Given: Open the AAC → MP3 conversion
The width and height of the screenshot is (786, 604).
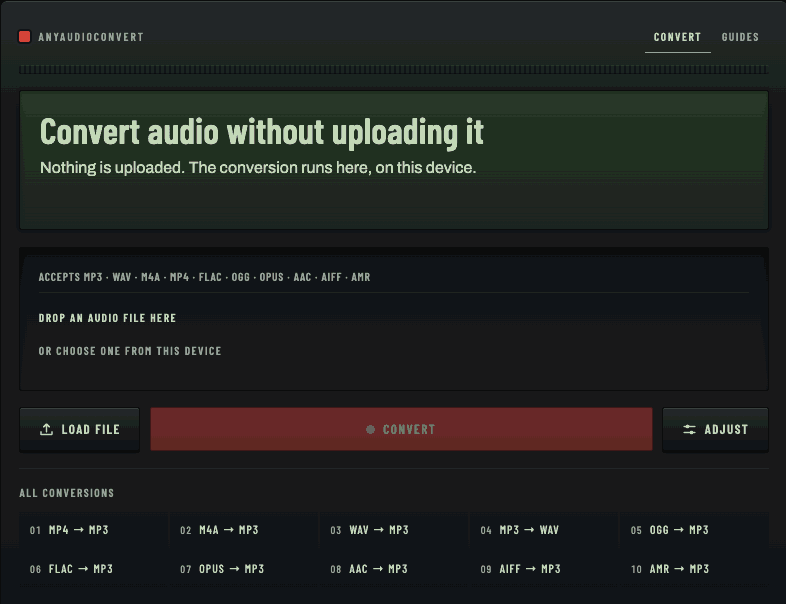Looking at the screenshot, I should pyautogui.click(x=394, y=569).
